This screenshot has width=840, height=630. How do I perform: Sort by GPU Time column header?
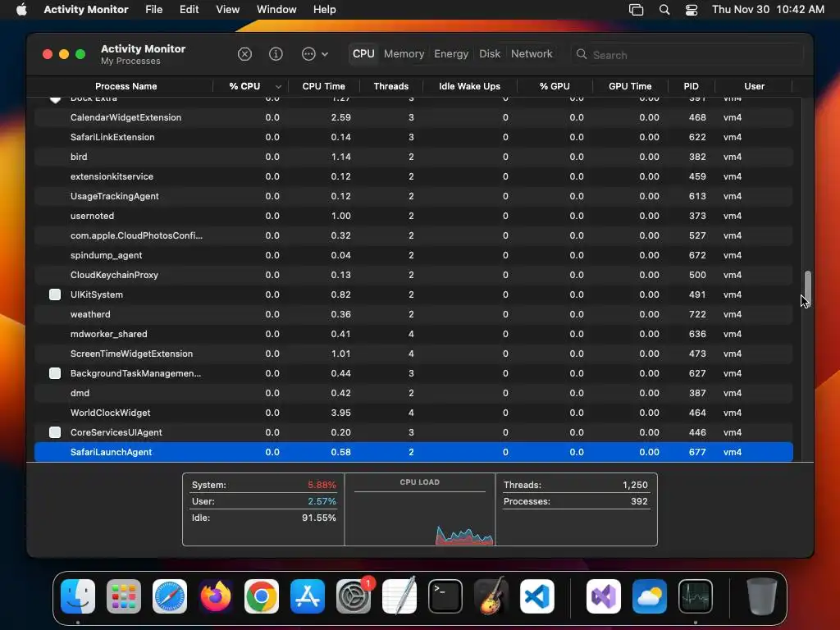pyautogui.click(x=630, y=86)
